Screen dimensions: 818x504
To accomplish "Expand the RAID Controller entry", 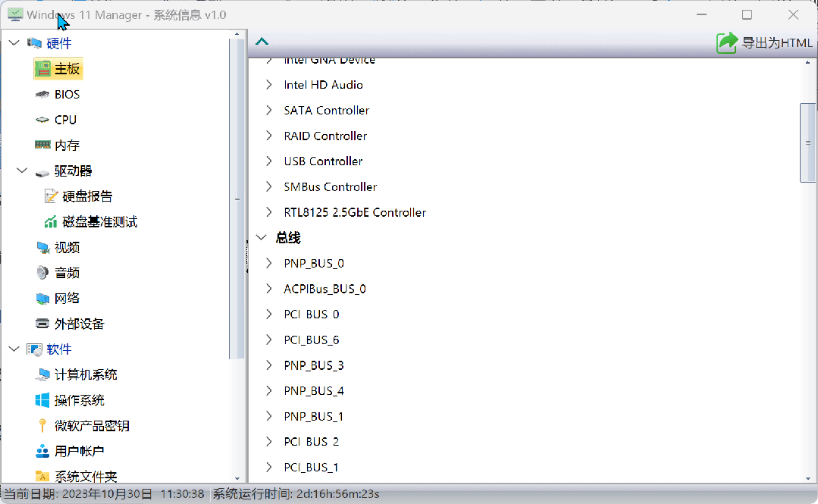I will (268, 136).
